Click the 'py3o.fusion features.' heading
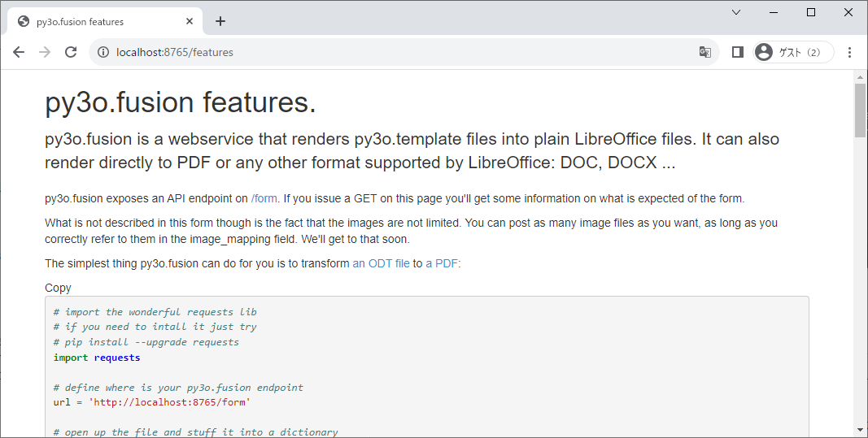This screenshot has height=438, width=868. tap(181, 102)
